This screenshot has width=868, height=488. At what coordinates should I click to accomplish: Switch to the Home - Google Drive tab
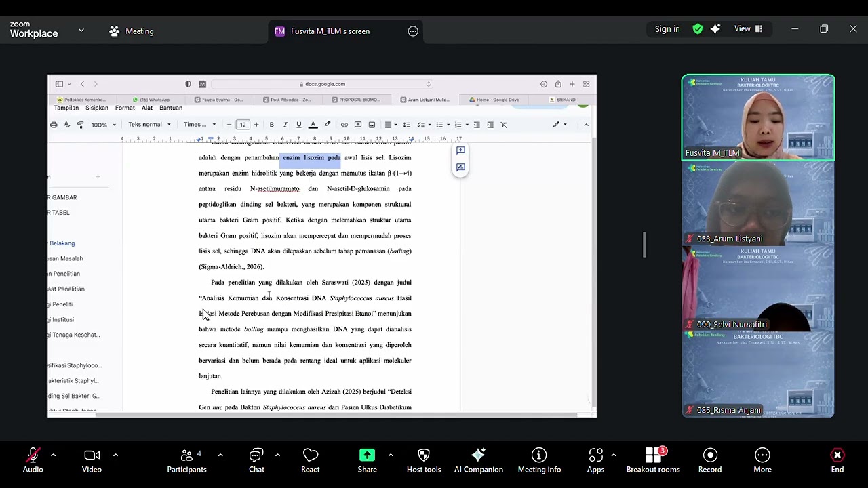494,100
